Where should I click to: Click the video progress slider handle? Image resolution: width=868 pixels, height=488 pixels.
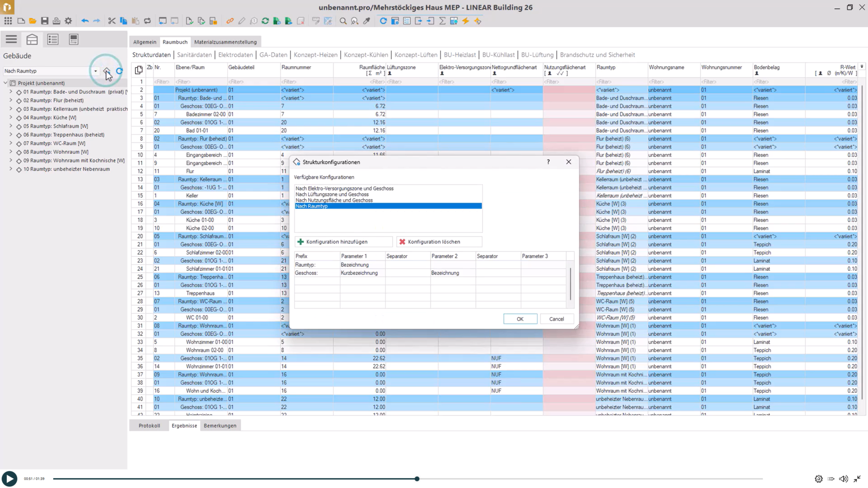click(x=417, y=479)
